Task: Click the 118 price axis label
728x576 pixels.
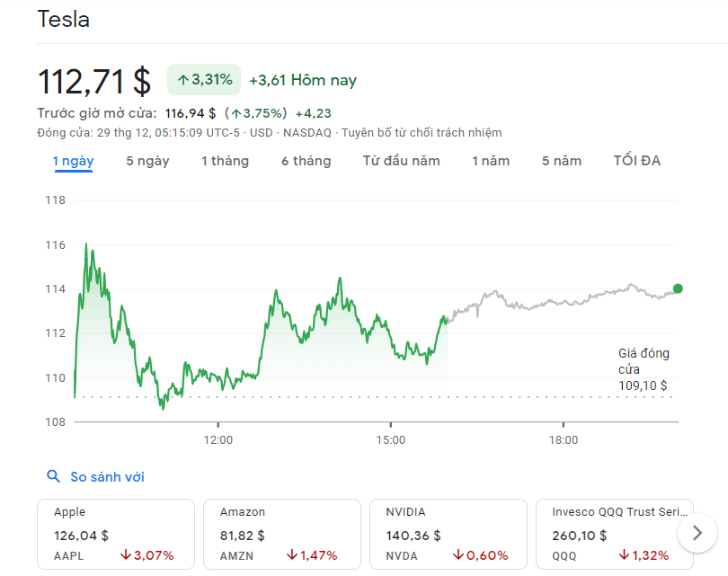Action: click(x=55, y=200)
